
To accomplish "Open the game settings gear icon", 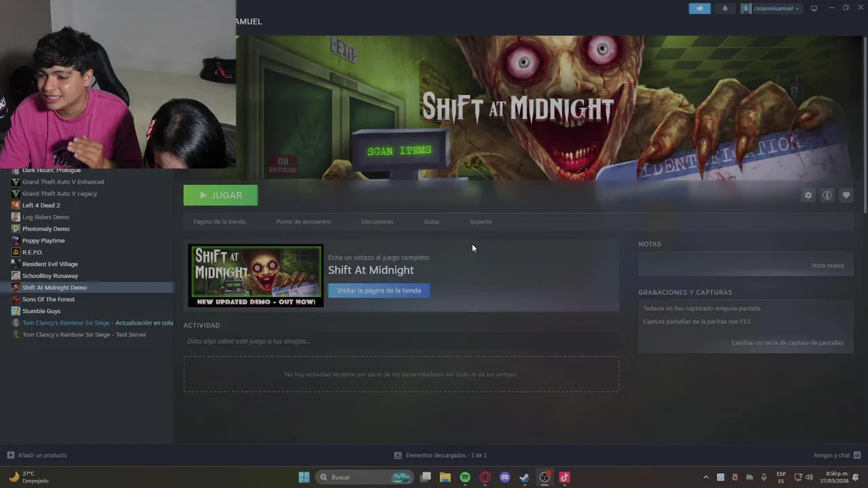I will (x=808, y=195).
